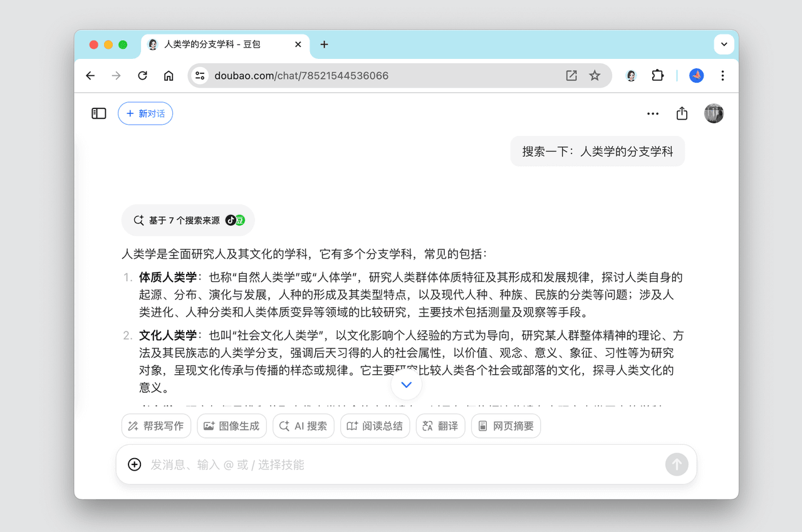The width and height of the screenshot is (802, 532).
Task: Expand the 基于 7 个搜索来源 sources chip
Action: 188,220
